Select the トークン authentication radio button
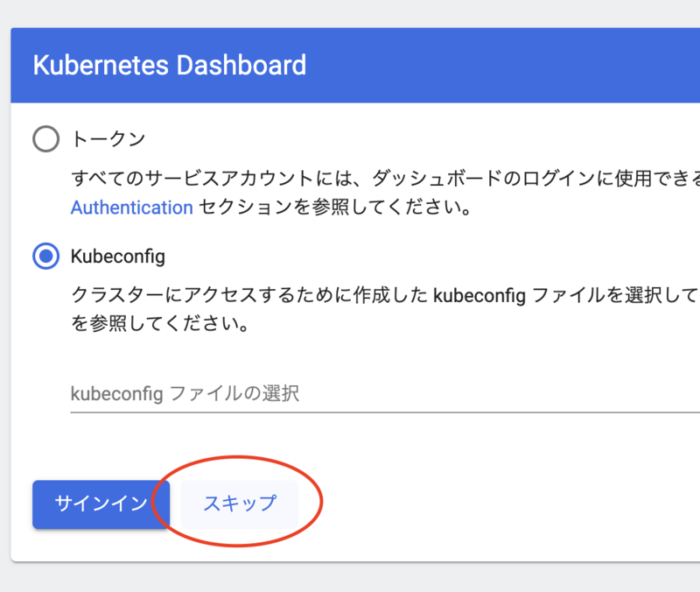This screenshot has height=592, width=700. 45,138
